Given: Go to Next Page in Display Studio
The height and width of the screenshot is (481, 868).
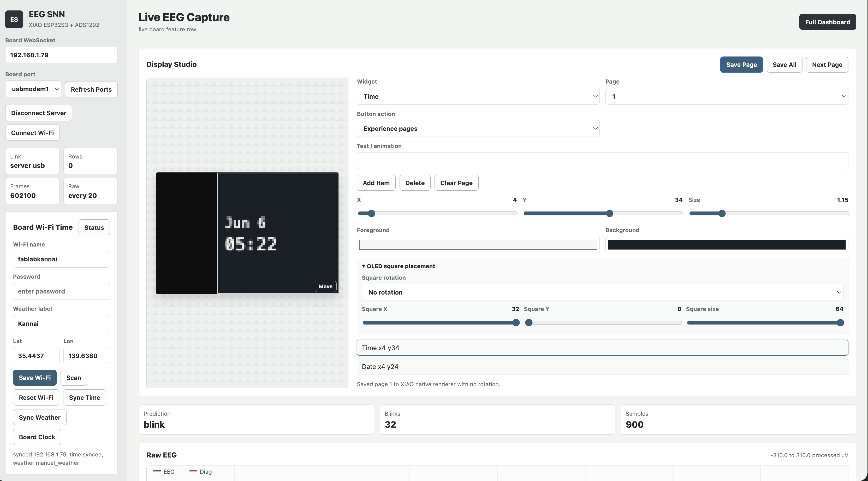Looking at the screenshot, I should (827, 64).
